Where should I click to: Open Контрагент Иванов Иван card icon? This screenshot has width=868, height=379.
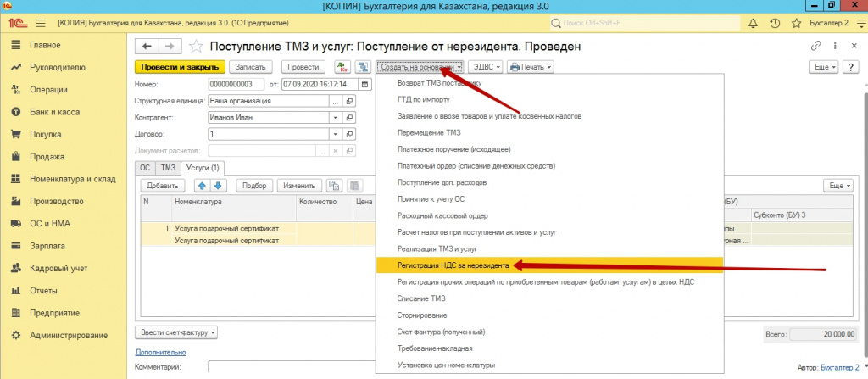coord(350,118)
